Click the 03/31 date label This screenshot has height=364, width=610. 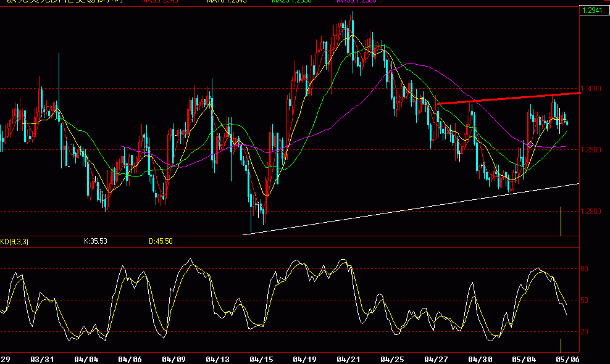tap(42, 359)
